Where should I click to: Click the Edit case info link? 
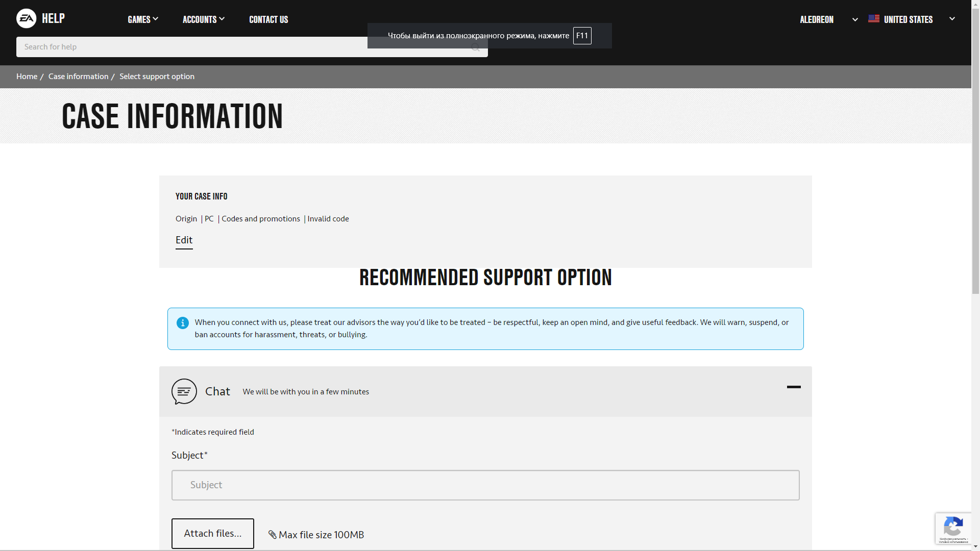tap(184, 240)
